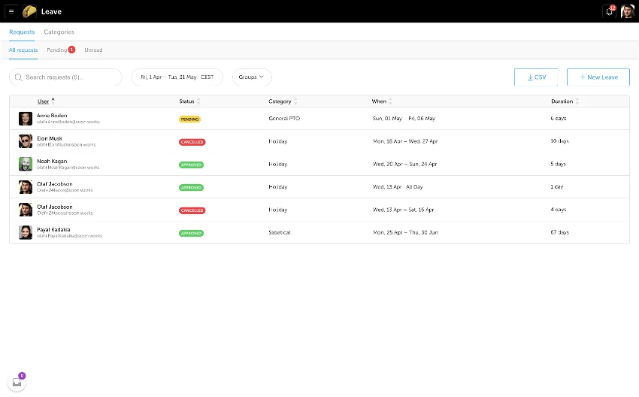The image size is (639, 397).
Task: Click the Leave page title
Action: [51, 11]
